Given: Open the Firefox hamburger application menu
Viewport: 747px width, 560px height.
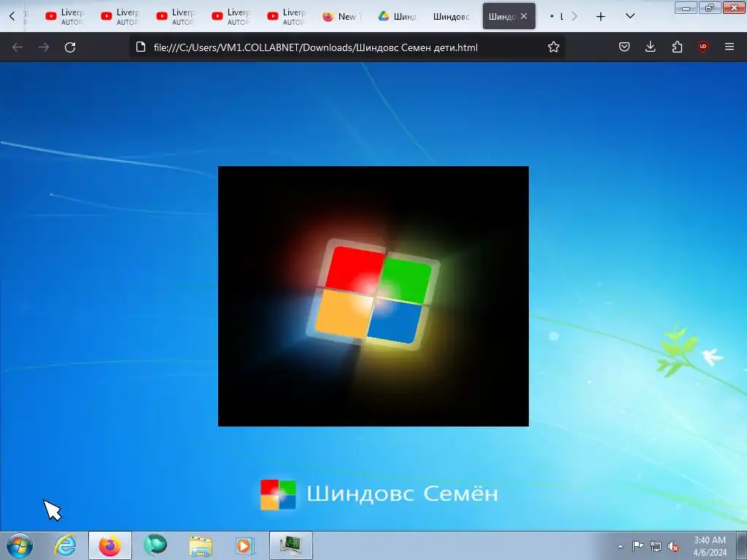Looking at the screenshot, I should [x=729, y=47].
